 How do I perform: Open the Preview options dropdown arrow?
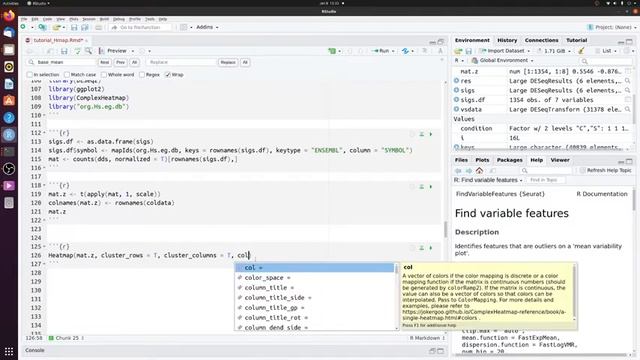[x=133, y=51]
